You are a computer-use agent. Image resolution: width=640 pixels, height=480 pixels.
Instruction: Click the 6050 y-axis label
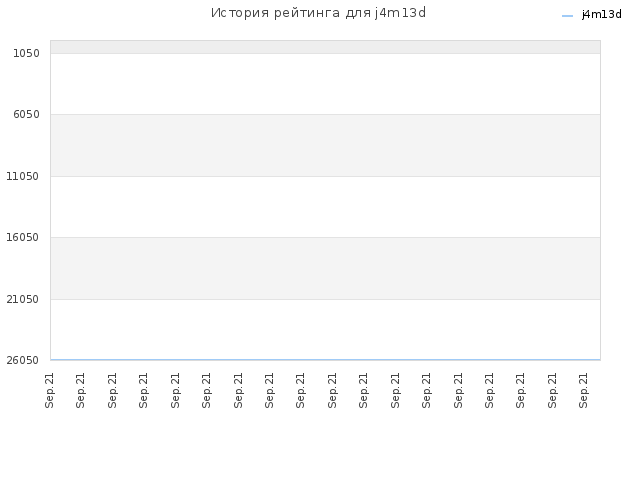pyautogui.click(x=27, y=114)
